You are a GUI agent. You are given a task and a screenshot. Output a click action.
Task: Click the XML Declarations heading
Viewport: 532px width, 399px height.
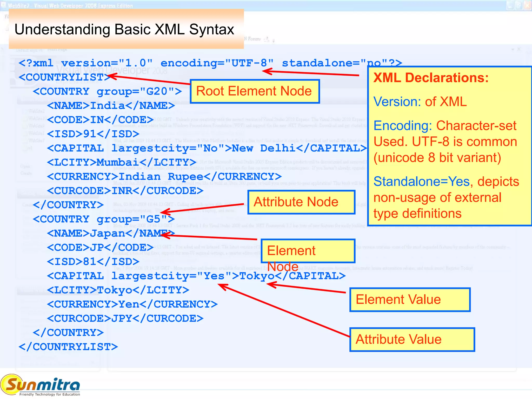(431, 78)
